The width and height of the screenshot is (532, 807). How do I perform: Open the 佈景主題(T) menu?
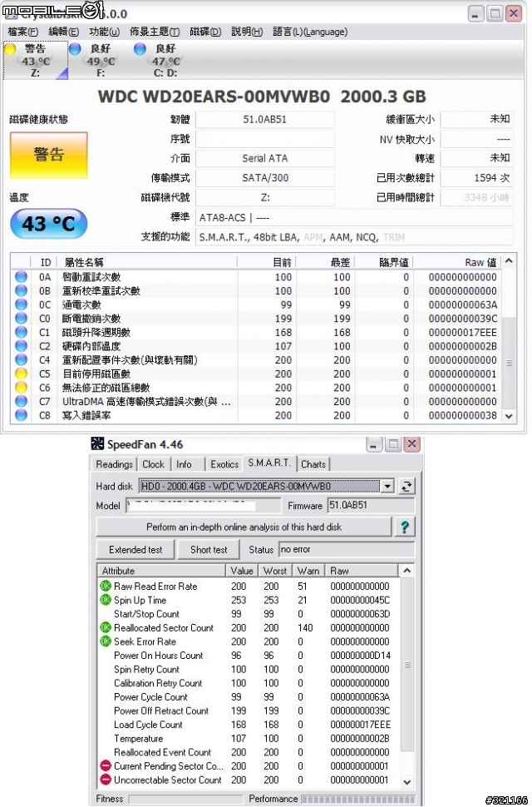[155, 32]
